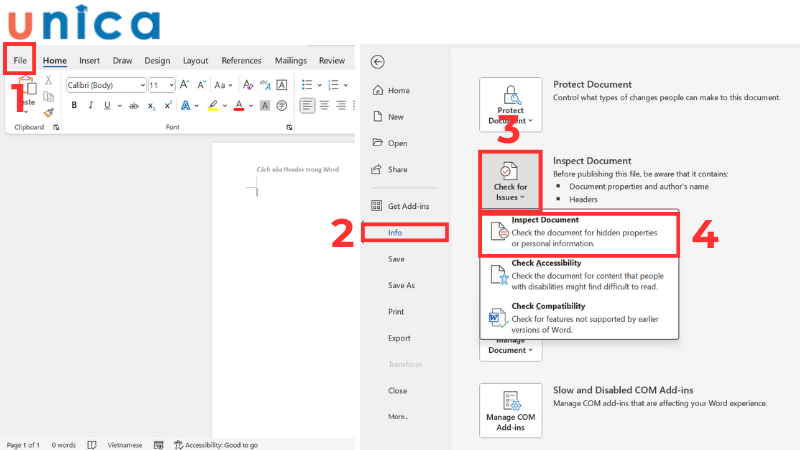This screenshot has width=800, height=450.
Task: Toggle Align Left paragraph alignment
Action: pos(307,106)
